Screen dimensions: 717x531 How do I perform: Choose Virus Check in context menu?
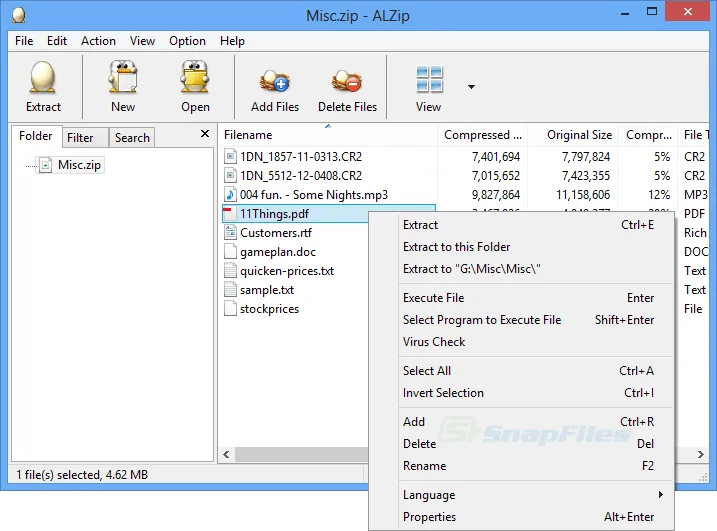(521, 342)
